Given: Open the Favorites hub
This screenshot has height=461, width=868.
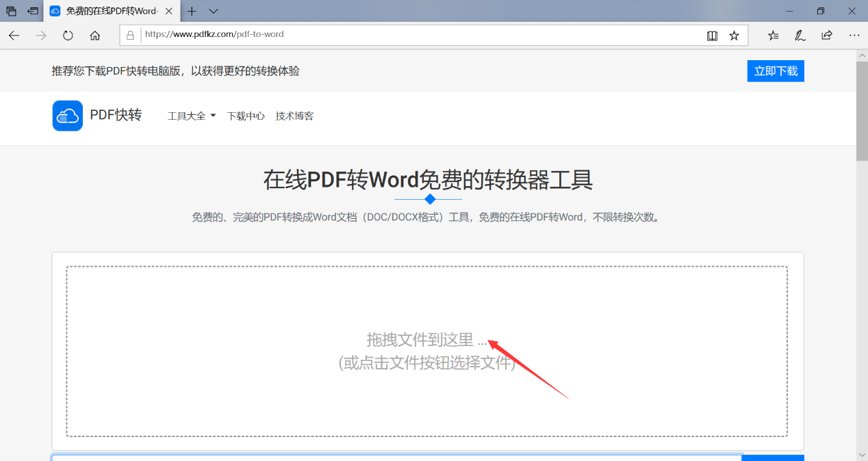Looking at the screenshot, I should [773, 35].
